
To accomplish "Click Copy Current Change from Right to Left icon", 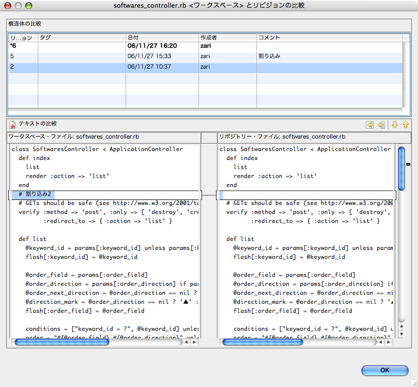I will click(x=381, y=125).
